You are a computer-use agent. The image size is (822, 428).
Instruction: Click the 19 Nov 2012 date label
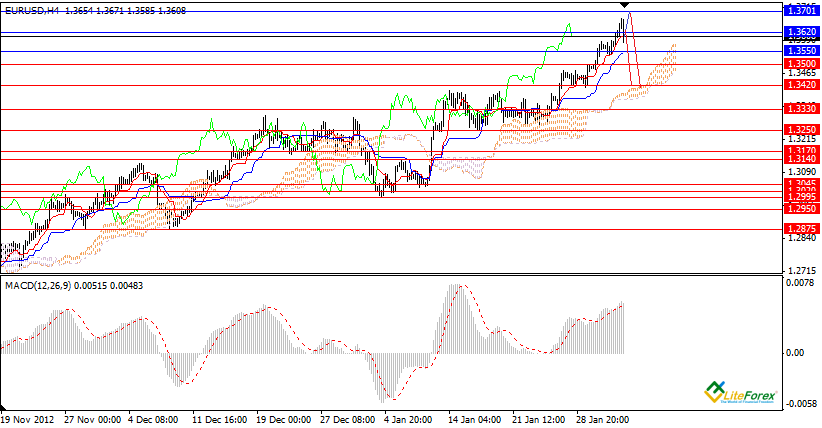(28, 420)
